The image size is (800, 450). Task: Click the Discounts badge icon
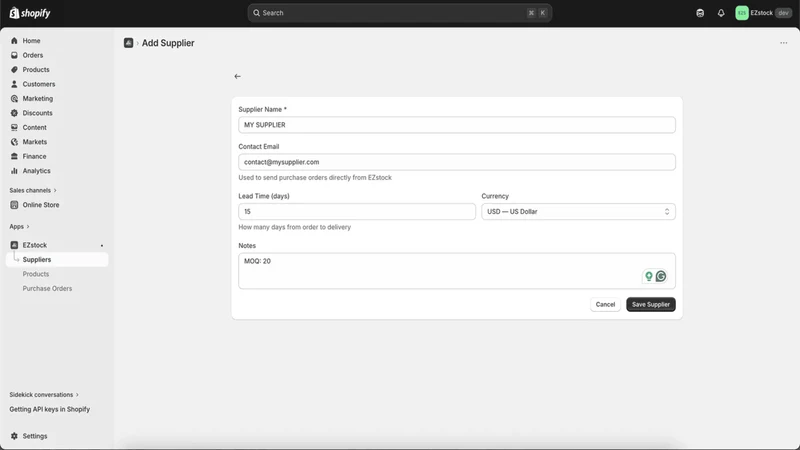[x=14, y=113]
